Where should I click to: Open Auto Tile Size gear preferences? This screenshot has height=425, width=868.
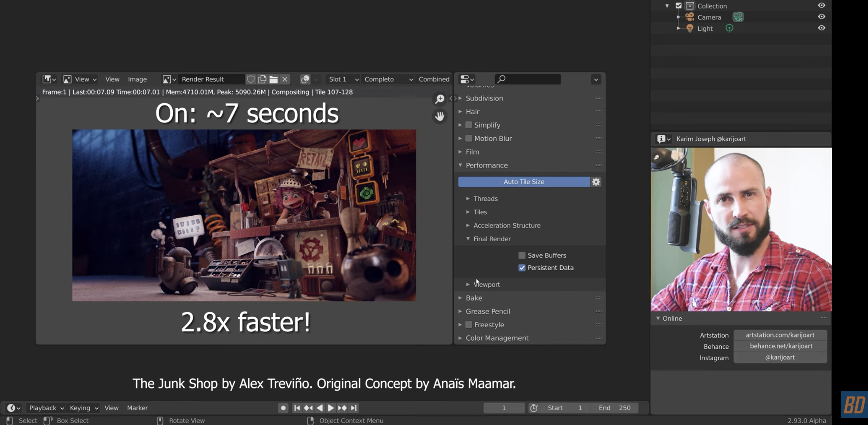click(596, 182)
